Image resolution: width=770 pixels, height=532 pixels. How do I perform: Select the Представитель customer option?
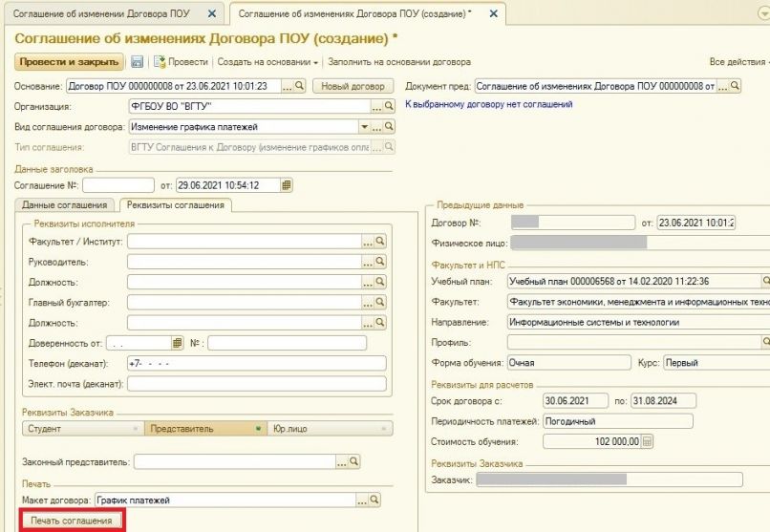click(205, 429)
